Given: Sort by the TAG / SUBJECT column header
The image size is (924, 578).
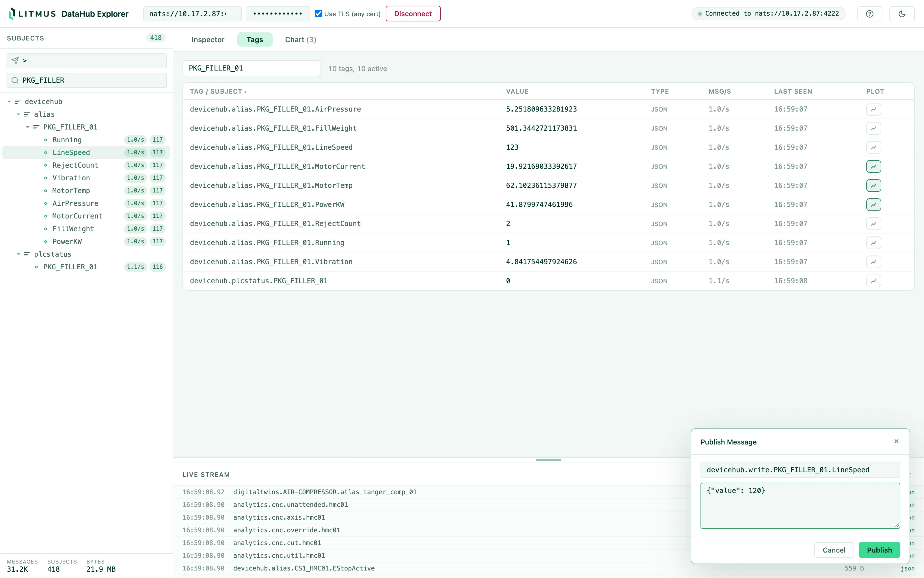Looking at the screenshot, I should (218, 91).
